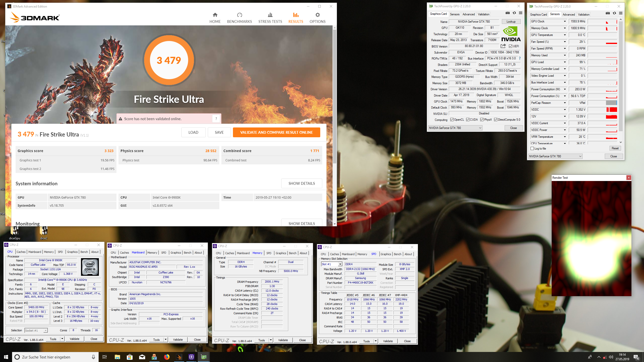Screen dimensions: 644x362
Task: Click the Render Test preview image
Action: click(x=591, y=238)
